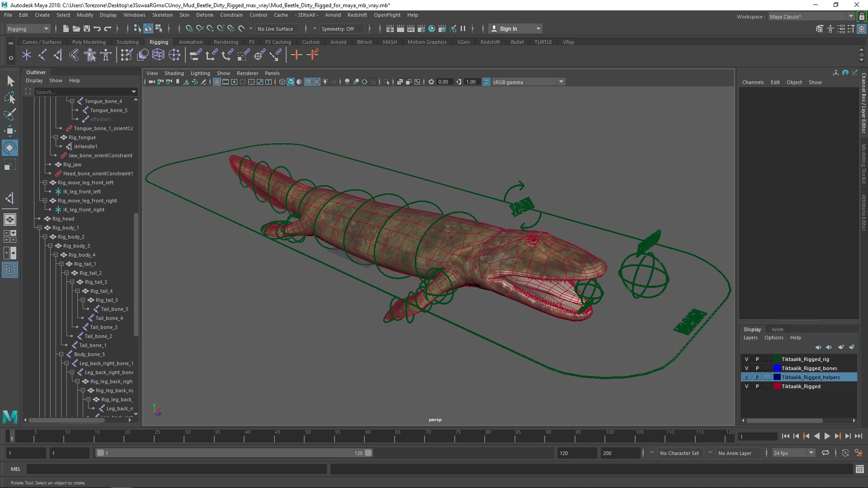868x488 pixels.
Task: Click the Open Scene folder icon
Action: click(76, 28)
